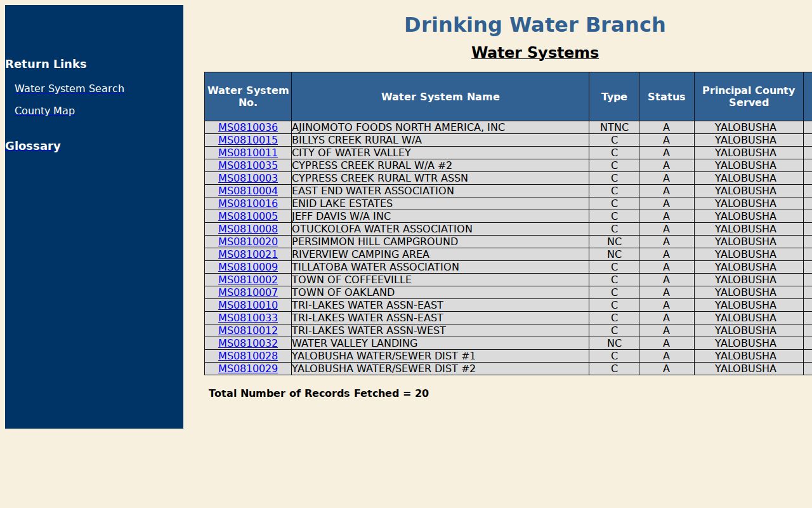Follow the MS0810016 link

point(248,203)
